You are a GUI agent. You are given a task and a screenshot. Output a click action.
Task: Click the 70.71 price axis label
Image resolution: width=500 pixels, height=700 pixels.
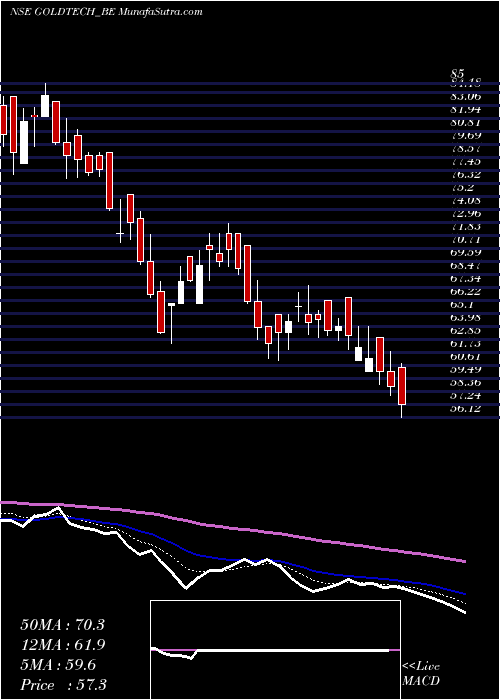tap(466, 240)
